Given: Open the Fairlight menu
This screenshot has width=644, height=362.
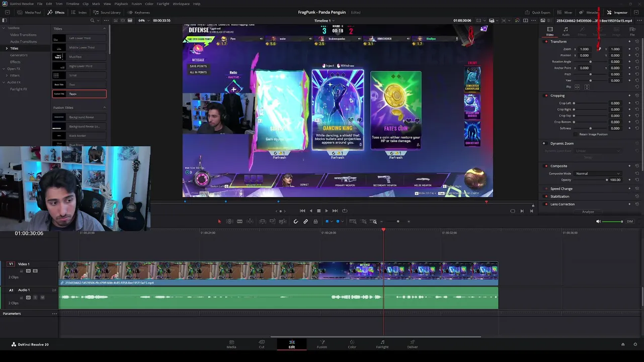Looking at the screenshot, I should (163, 4).
